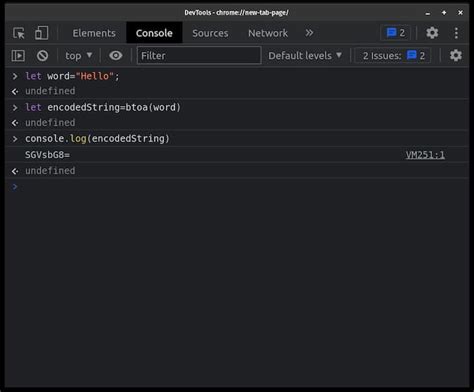Viewport: 474px width, 392px height.
Task: Select the Console tab
Action: 154,33
